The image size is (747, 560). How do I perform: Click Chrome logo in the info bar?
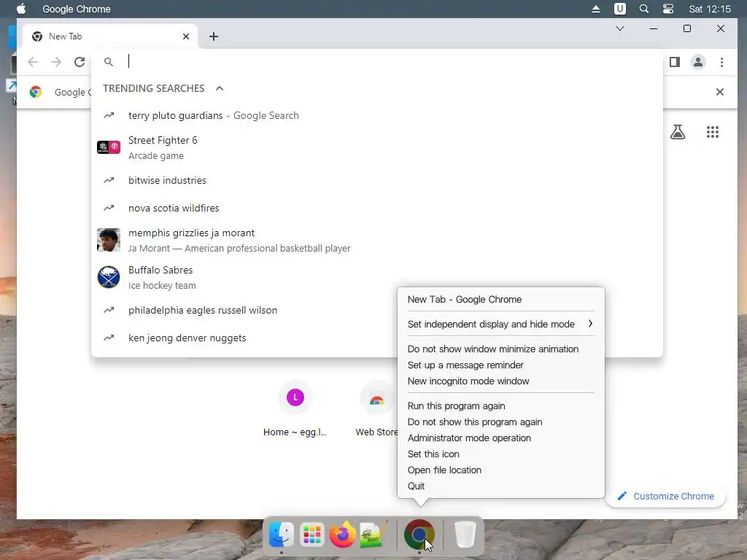tap(36, 92)
